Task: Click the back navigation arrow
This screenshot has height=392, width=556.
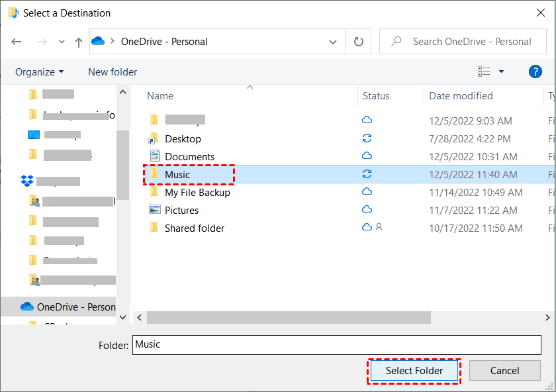Action: pyautogui.click(x=16, y=41)
